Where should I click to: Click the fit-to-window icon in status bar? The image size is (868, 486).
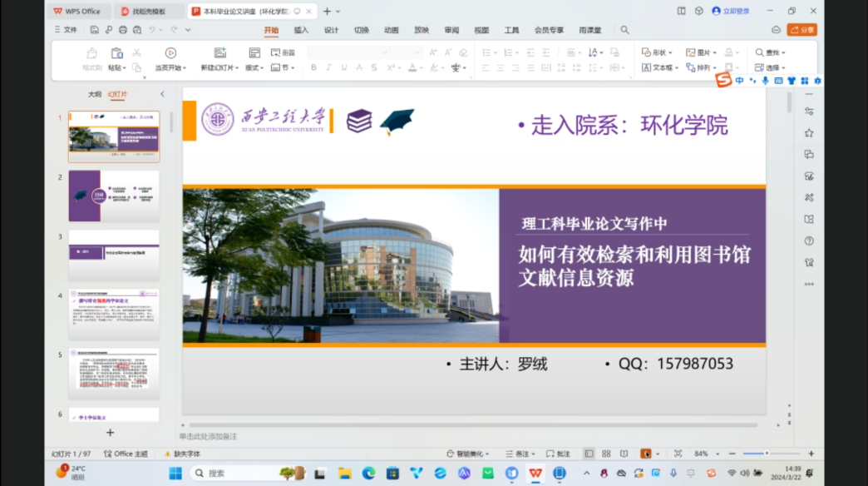point(678,454)
